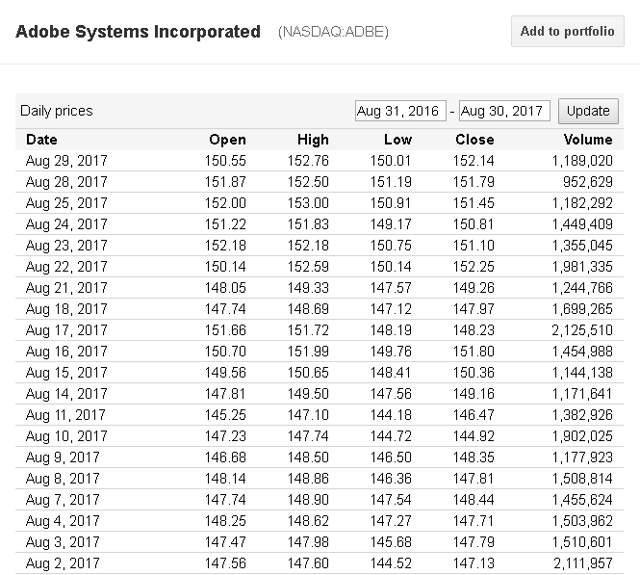640x575 pixels.
Task: Click the Close column header
Action: click(475, 140)
